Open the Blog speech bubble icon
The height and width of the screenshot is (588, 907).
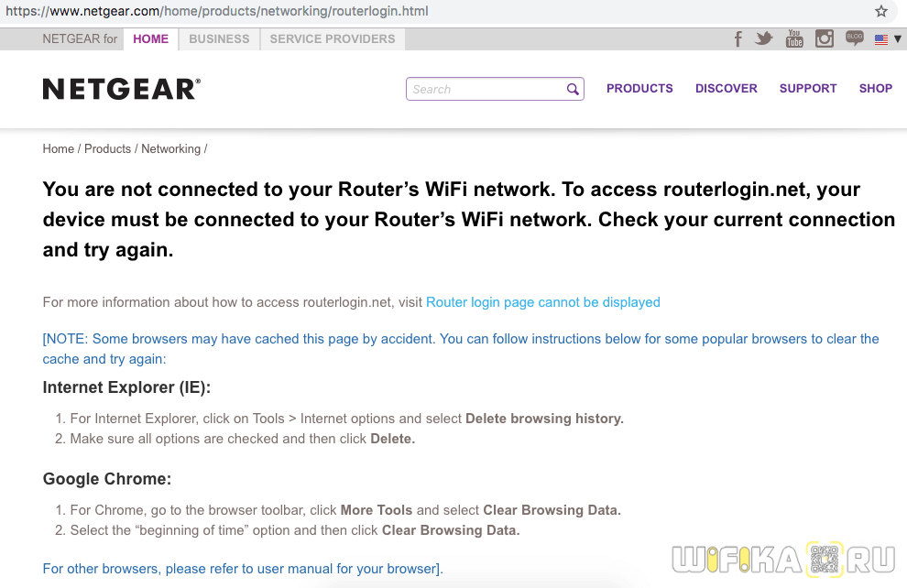tap(855, 38)
